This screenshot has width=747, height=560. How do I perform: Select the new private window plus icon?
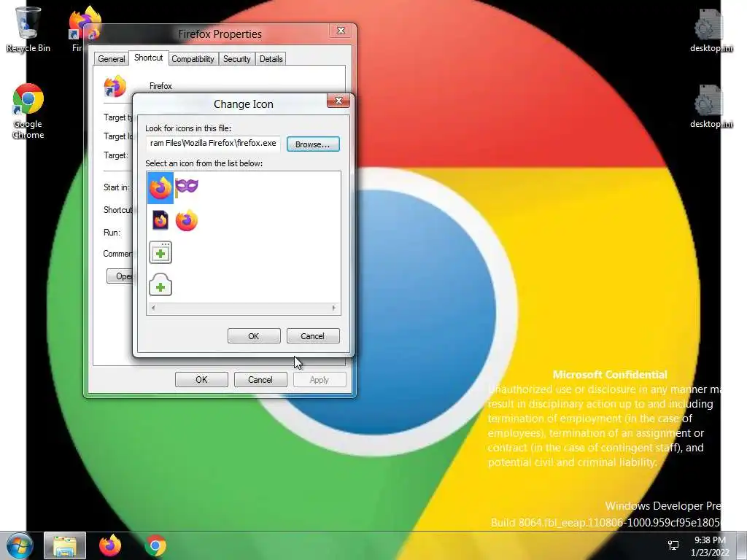(x=160, y=285)
